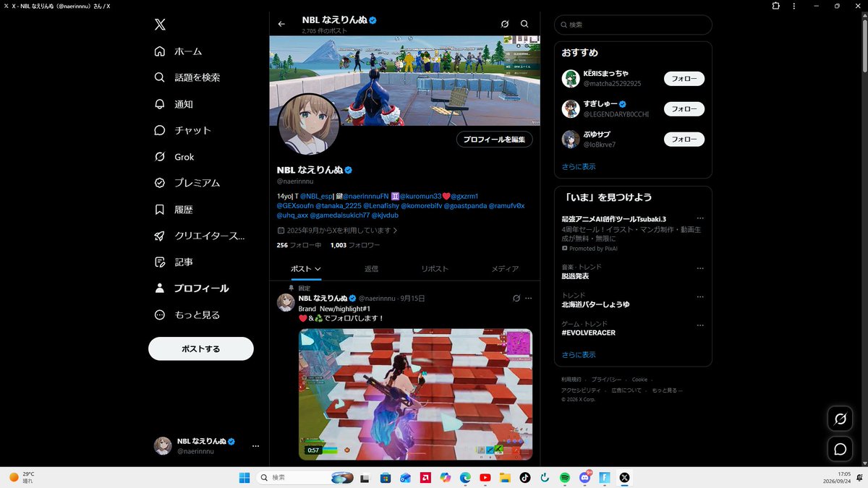Click the search input field at top right

click(x=633, y=25)
